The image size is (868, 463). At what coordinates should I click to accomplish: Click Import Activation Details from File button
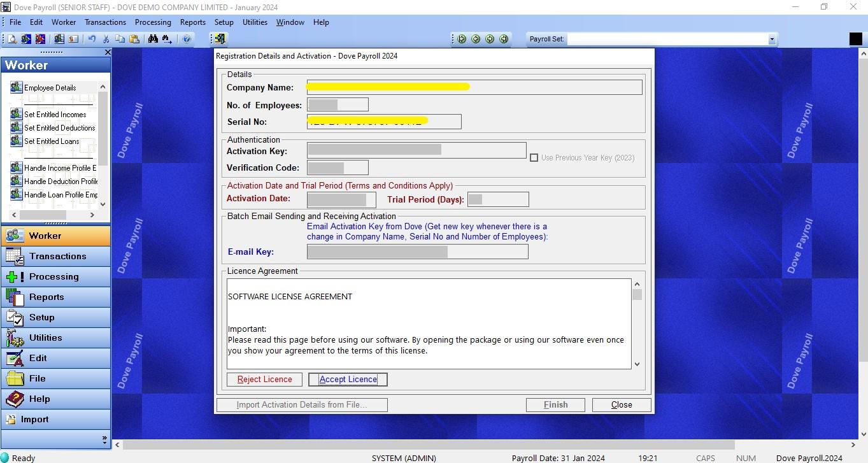pyautogui.click(x=302, y=404)
